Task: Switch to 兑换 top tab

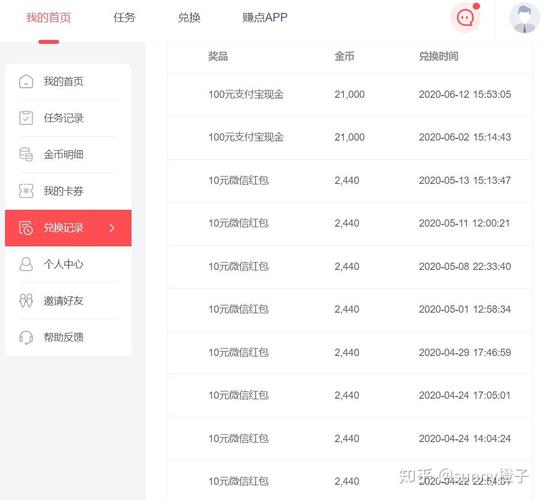Action: point(189,17)
